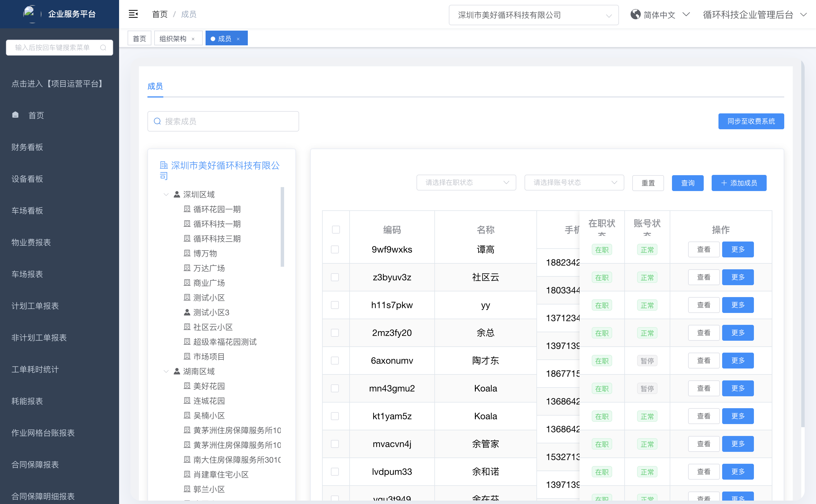Click the company building icon in tree
Screen dimensions: 816x504
(x=164, y=165)
